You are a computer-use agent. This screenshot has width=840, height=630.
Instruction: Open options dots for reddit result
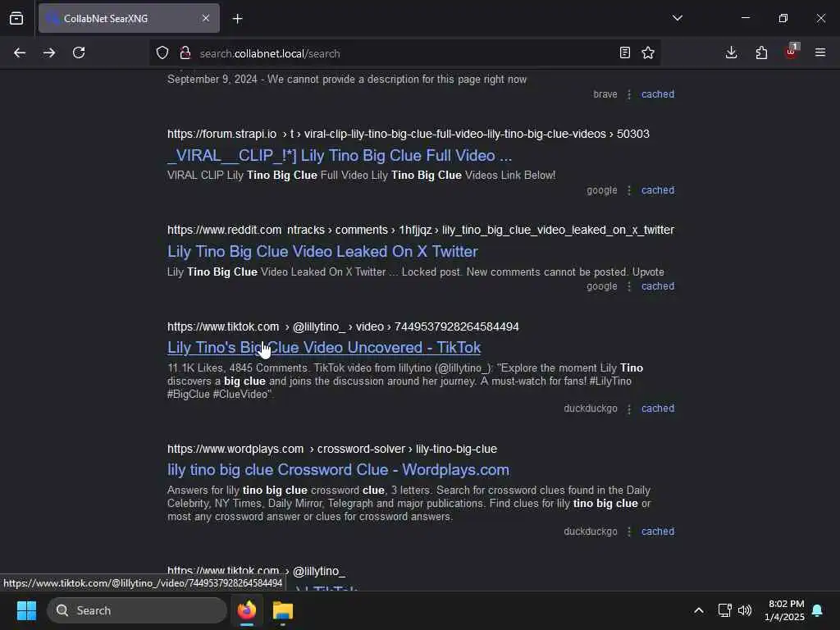(x=629, y=286)
